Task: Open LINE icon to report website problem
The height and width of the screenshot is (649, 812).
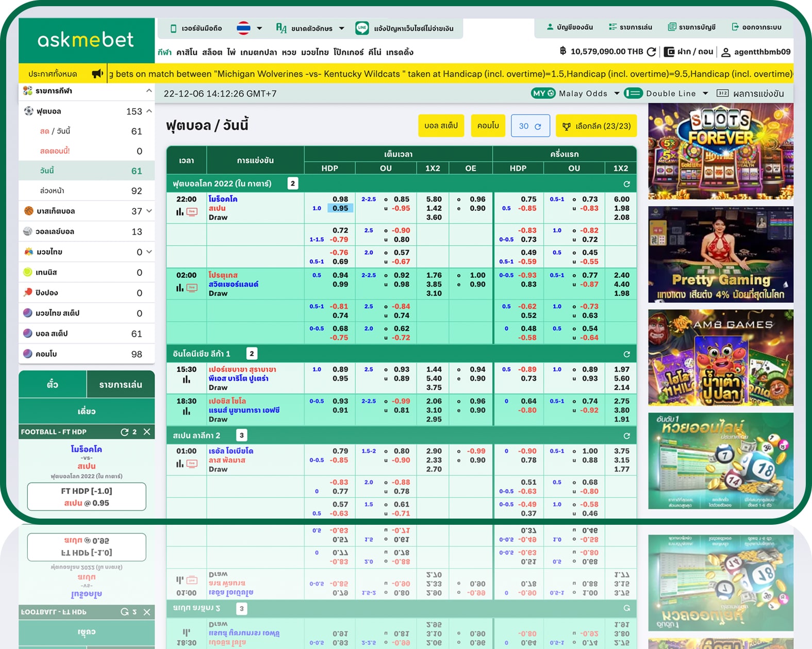Action: 362,28
